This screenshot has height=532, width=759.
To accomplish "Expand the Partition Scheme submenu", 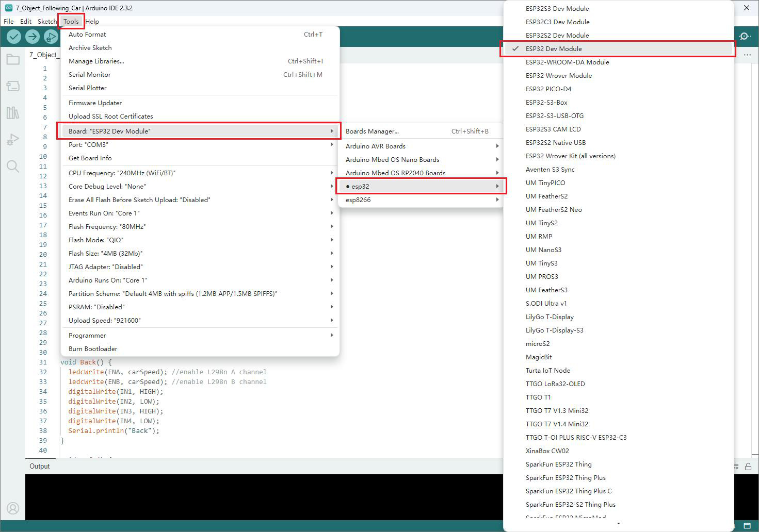I will [x=200, y=293].
